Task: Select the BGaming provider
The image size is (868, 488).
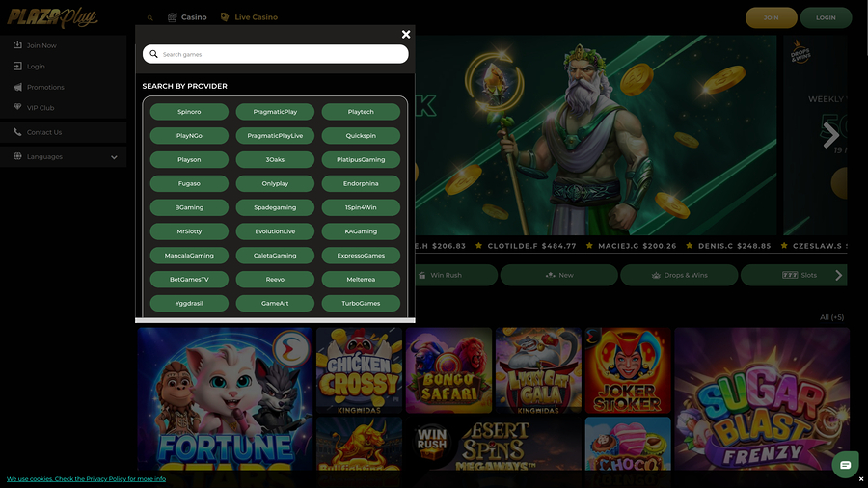Action: click(189, 207)
